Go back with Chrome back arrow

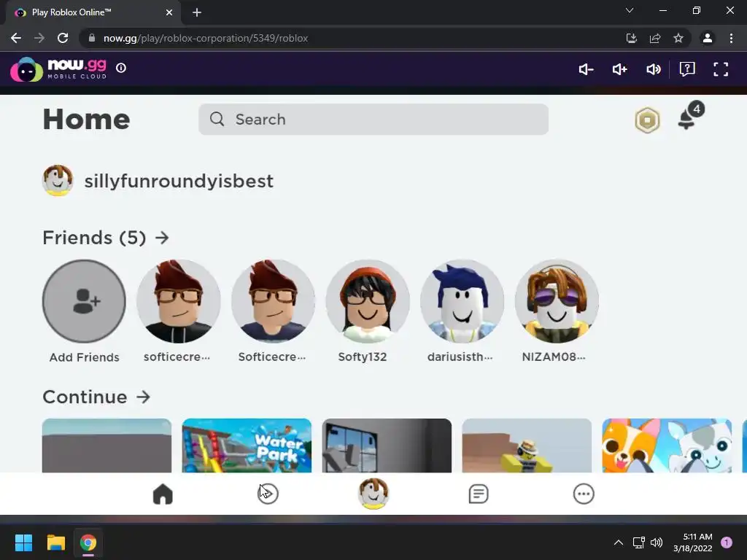click(x=16, y=38)
